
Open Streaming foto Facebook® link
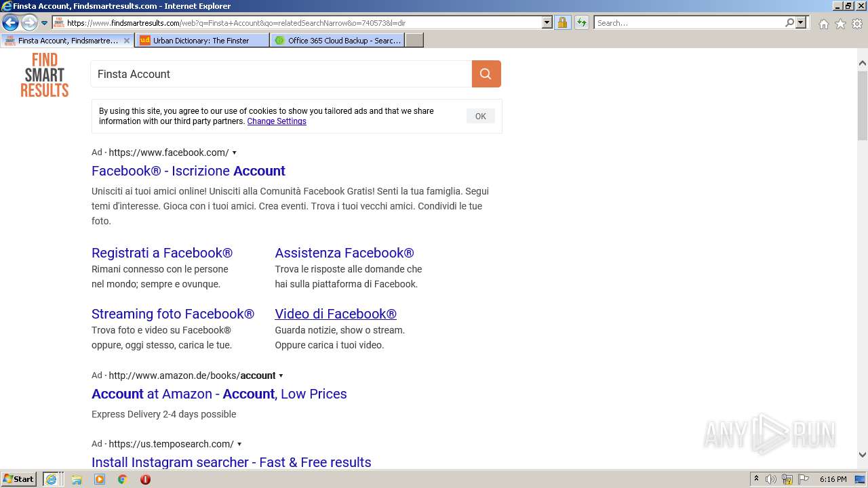coord(173,314)
